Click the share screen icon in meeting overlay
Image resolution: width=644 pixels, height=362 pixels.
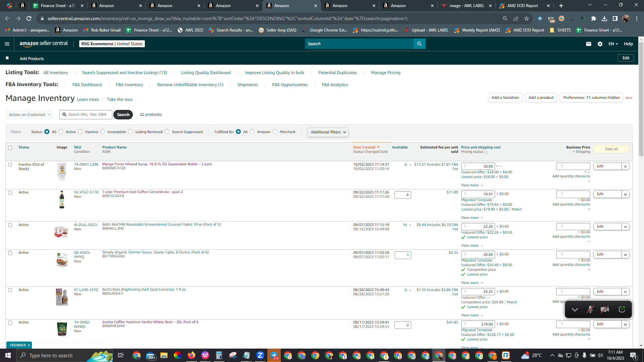pos(622,309)
